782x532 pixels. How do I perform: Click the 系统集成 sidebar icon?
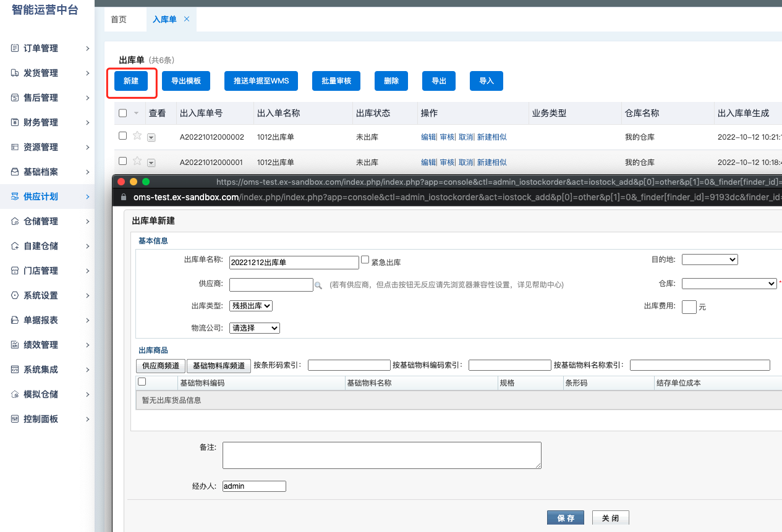[15, 369]
